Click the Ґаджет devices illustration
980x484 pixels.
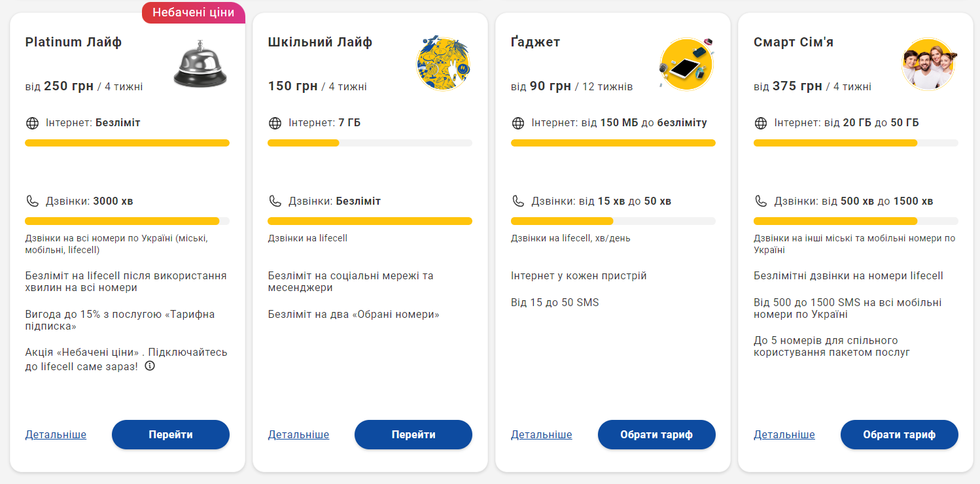pyautogui.click(x=686, y=63)
